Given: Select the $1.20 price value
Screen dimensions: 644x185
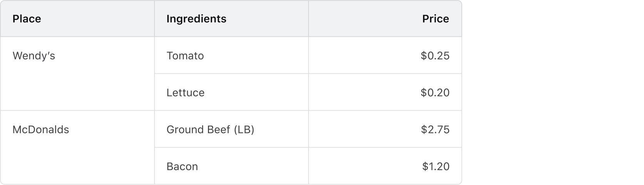Looking at the screenshot, I should coord(436,167).
